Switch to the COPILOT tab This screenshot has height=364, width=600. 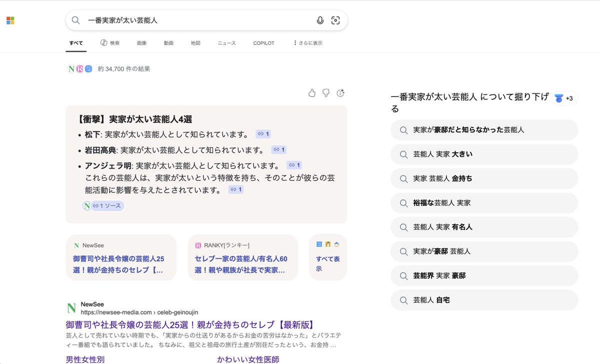point(263,43)
